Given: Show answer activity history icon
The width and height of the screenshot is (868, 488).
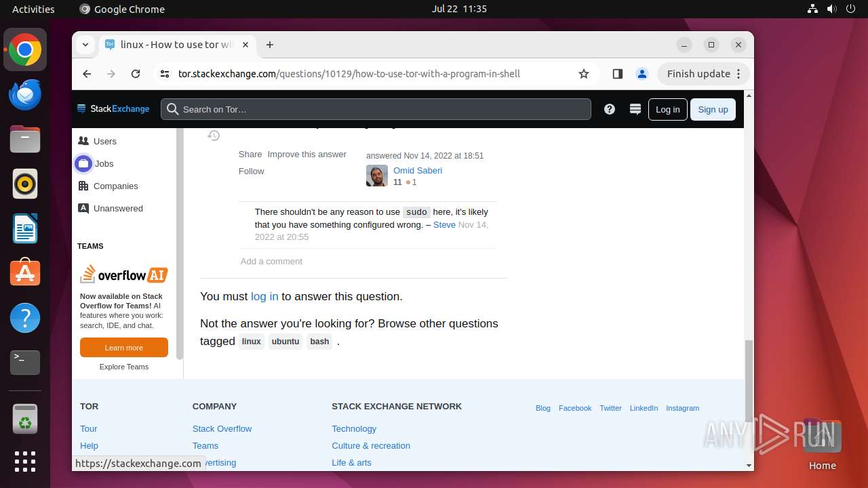Looking at the screenshot, I should pos(214,136).
